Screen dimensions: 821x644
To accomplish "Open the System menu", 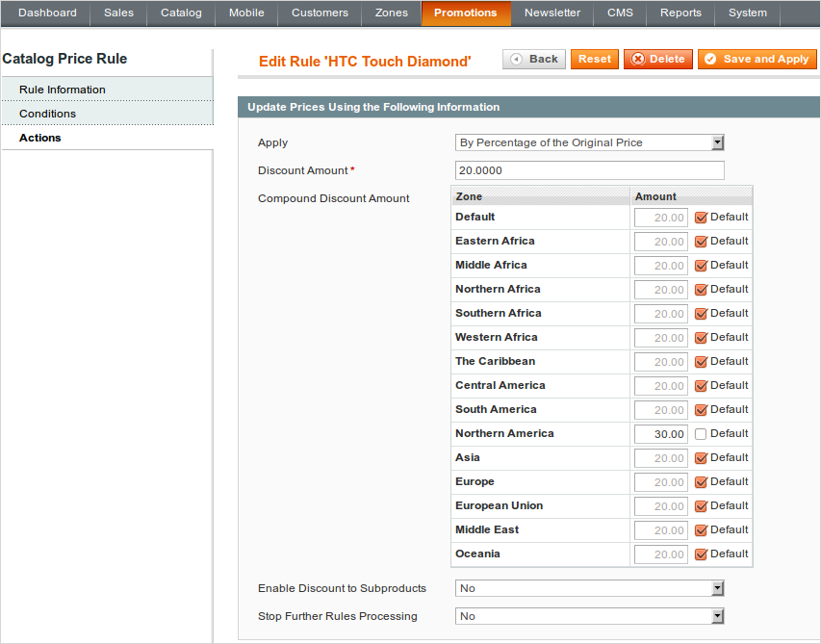I will click(x=748, y=13).
